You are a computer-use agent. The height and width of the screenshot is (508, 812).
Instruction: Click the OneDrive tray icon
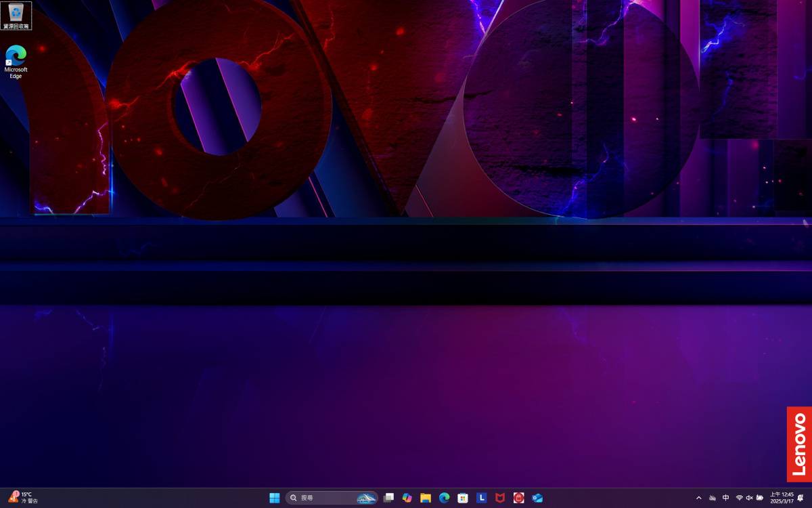(x=713, y=498)
